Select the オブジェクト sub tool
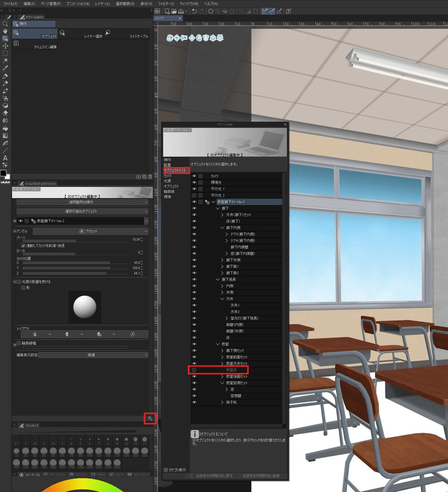Viewport: 448px width, 492px height. (35, 34)
